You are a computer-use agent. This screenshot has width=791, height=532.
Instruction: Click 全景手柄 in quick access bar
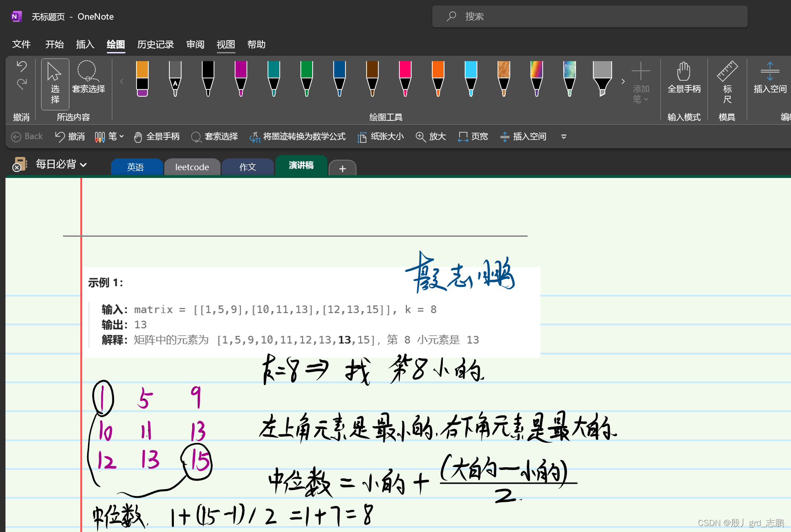157,136
